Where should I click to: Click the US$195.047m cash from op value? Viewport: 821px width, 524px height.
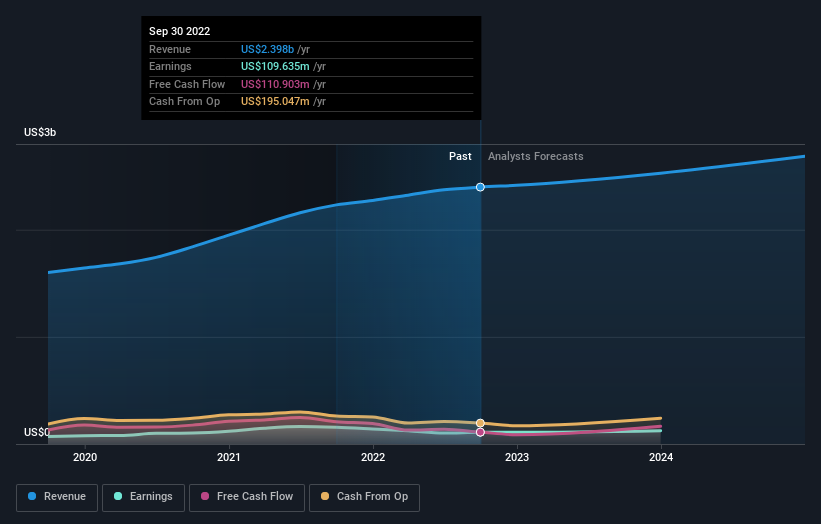[x=275, y=102]
